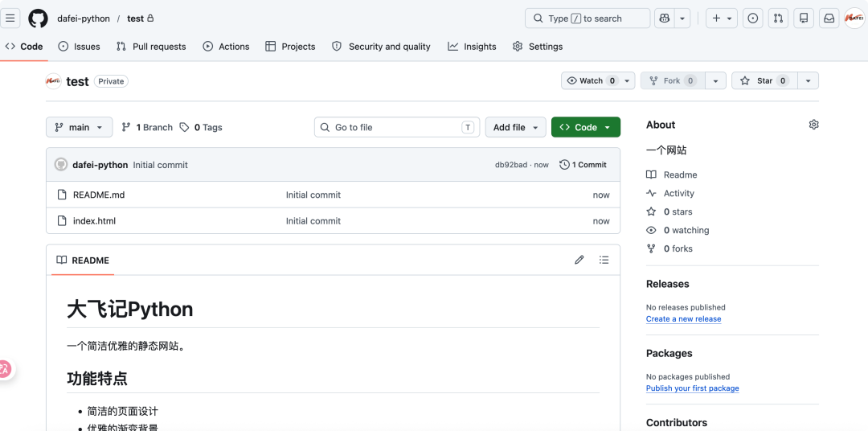Click the pink translate floating icon
The height and width of the screenshot is (431, 868).
click(x=5, y=369)
